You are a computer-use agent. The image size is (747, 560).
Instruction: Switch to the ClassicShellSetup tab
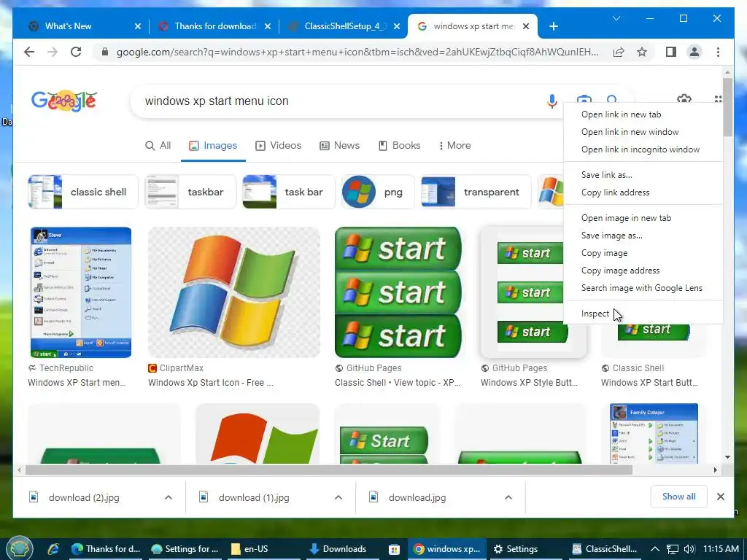(x=345, y=26)
